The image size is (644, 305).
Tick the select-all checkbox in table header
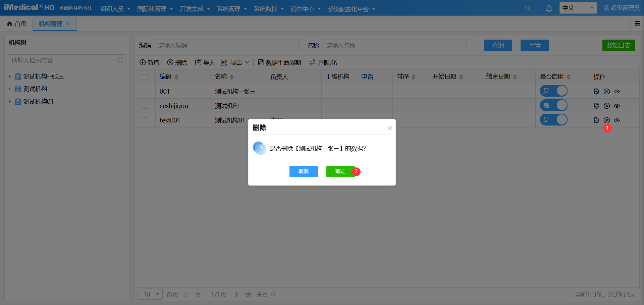click(145, 77)
